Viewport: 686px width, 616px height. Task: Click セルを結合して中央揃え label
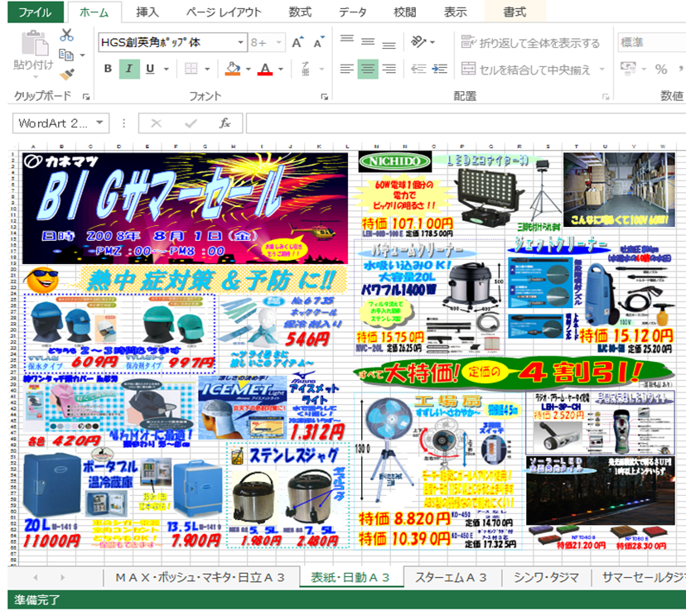(x=534, y=69)
